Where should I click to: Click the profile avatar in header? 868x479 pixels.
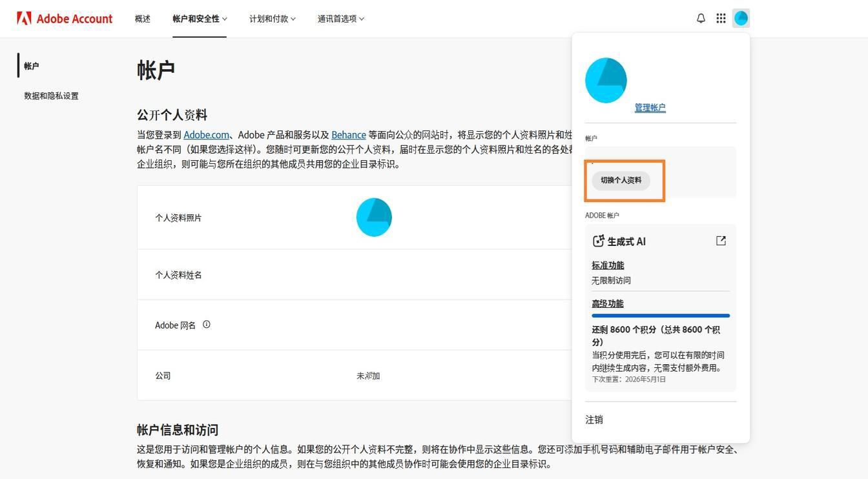point(741,19)
